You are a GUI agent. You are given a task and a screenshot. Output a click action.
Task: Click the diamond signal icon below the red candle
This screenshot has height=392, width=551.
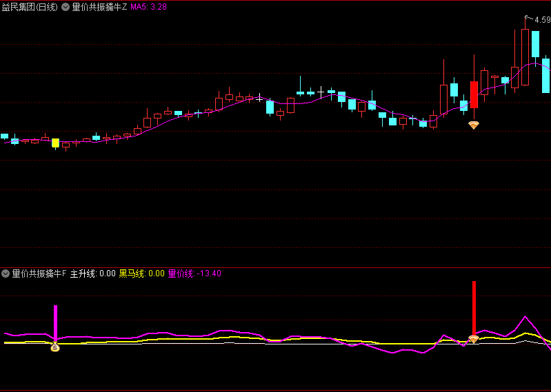pos(474,125)
